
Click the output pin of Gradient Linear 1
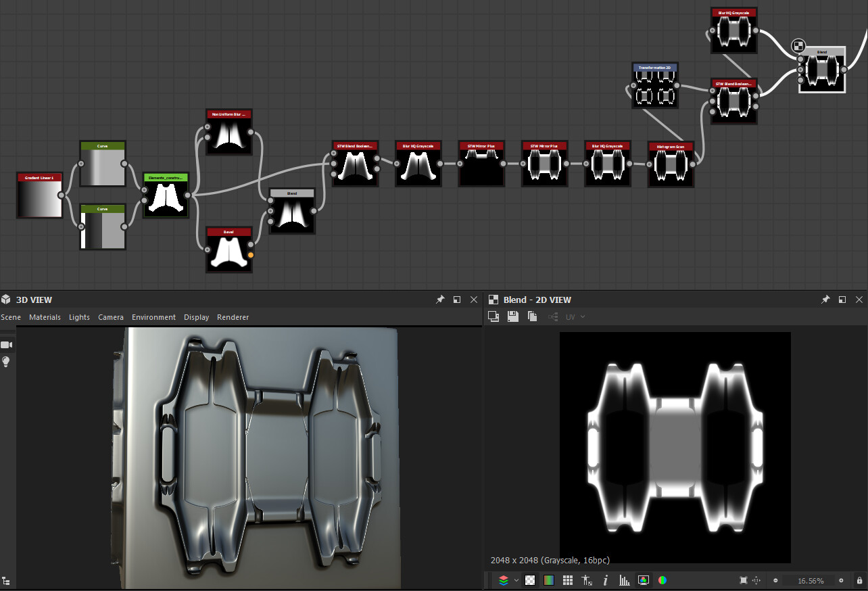point(62,195)
